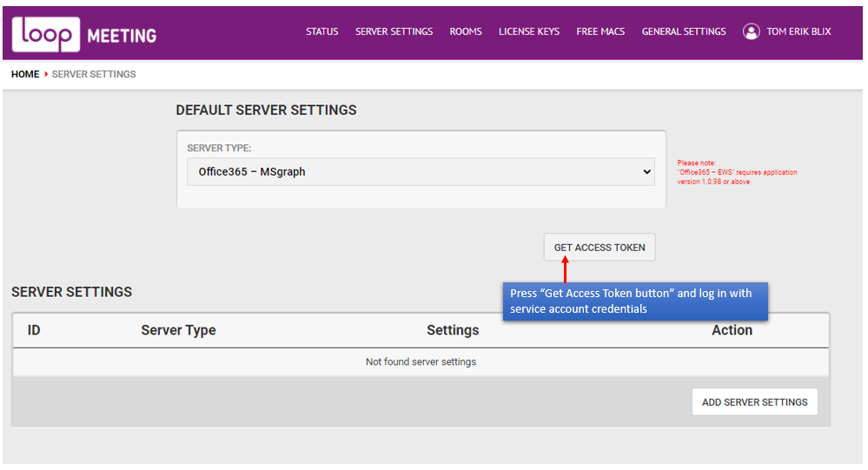This screenshot has width=868, height=470.
Task: Click the Tom Erik Blix account name
Action: (x=798, y=32)
